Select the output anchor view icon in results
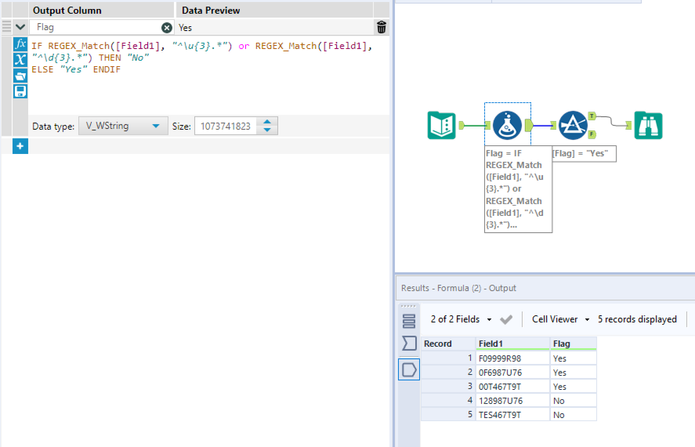 pyautogui.click(x=409, y=369)
